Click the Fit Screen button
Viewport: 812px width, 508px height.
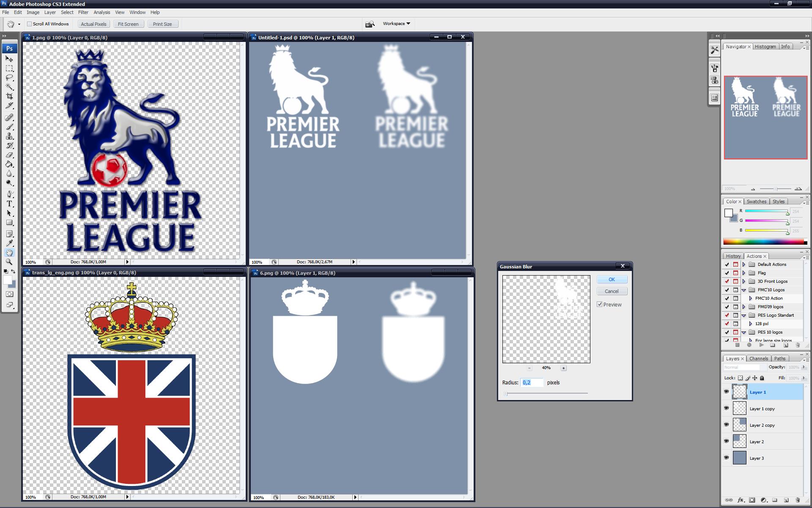128,24
